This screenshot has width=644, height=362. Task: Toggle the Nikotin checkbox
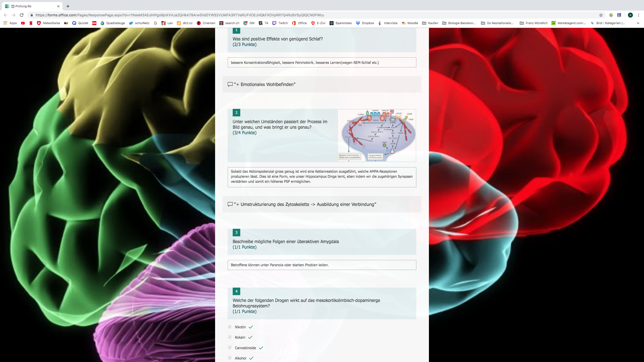(x=230, y=327)
